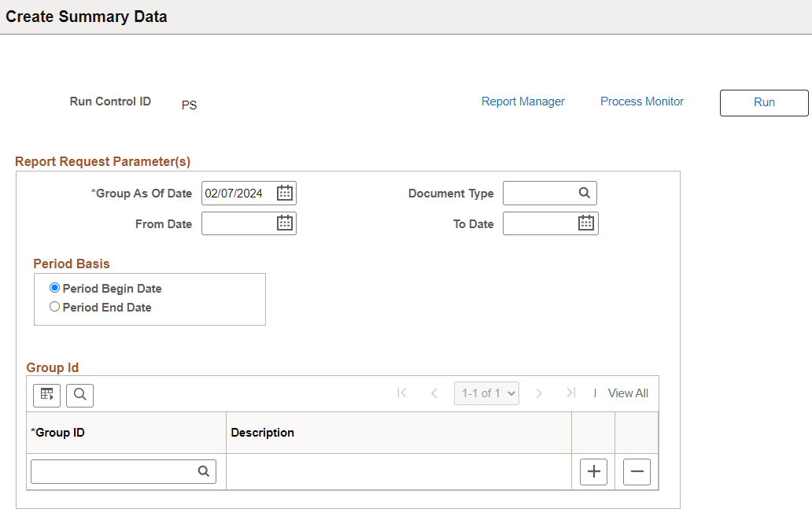Jump to the last row of the grid
812x520 pixels.
point(570,393)
